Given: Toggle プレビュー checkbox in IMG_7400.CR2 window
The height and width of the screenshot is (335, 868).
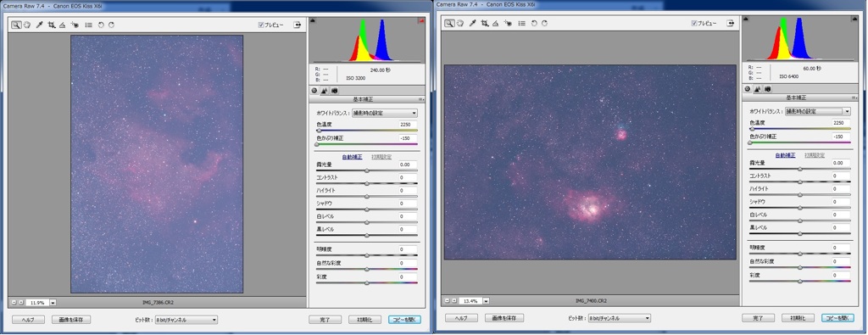Looking at the screenshot, I should [694, 23].
